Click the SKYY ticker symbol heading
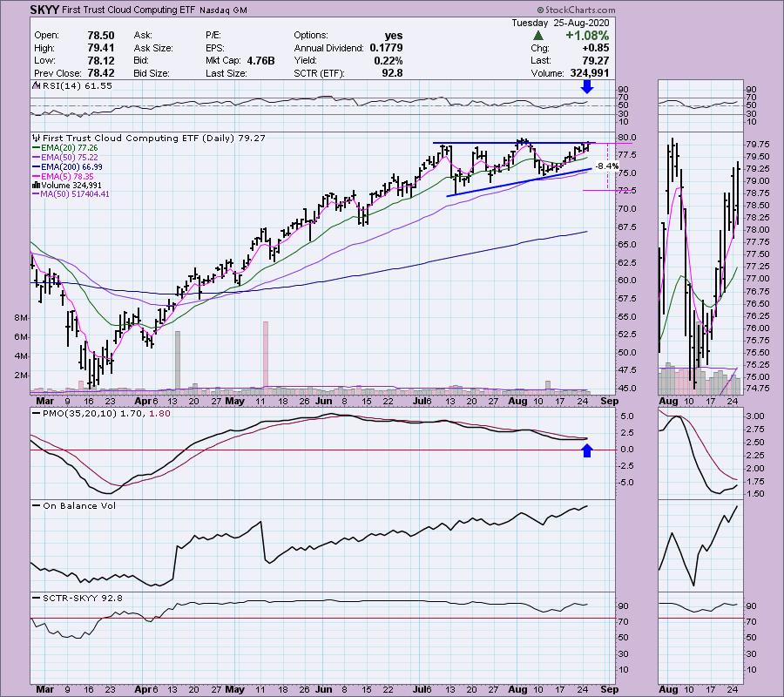This screenshot has width=784, height=697. click(x=44, y=10)
